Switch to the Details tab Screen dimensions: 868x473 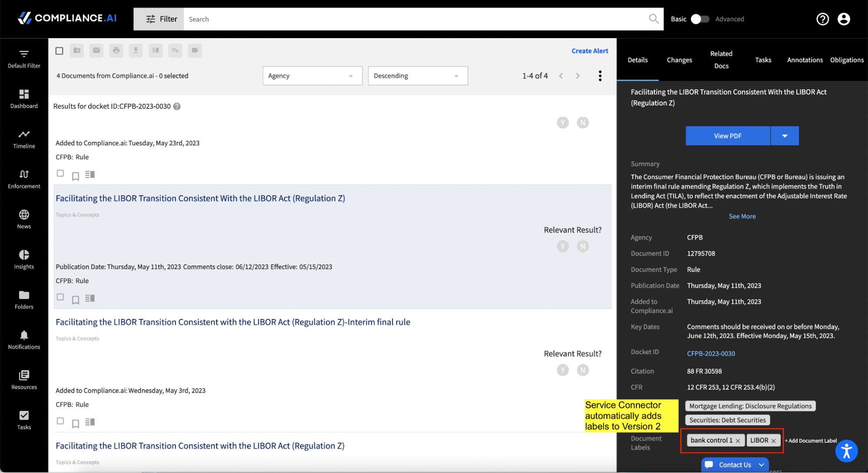click(637, 60)
